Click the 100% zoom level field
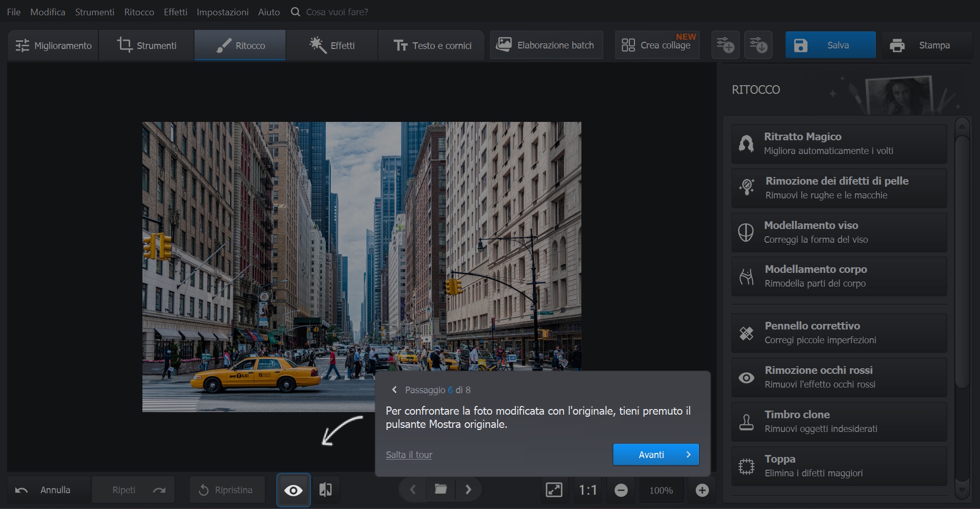 [x=661, y=490]
